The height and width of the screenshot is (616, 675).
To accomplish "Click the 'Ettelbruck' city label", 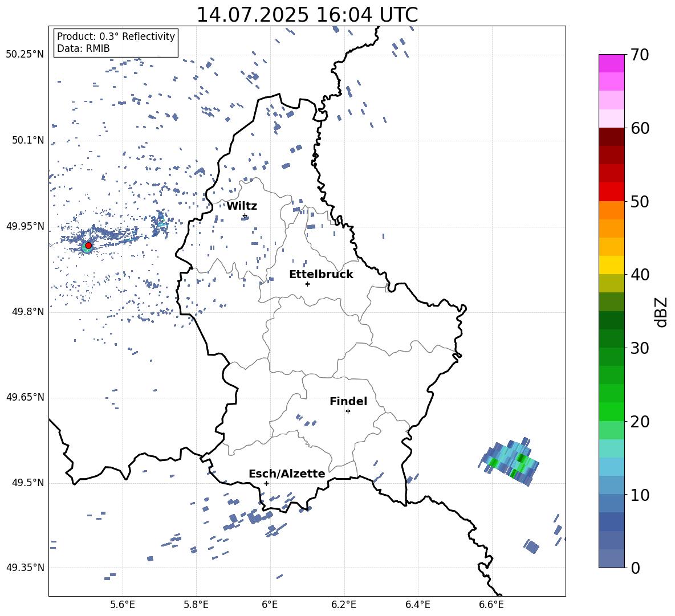I will [x=321, y=275].
